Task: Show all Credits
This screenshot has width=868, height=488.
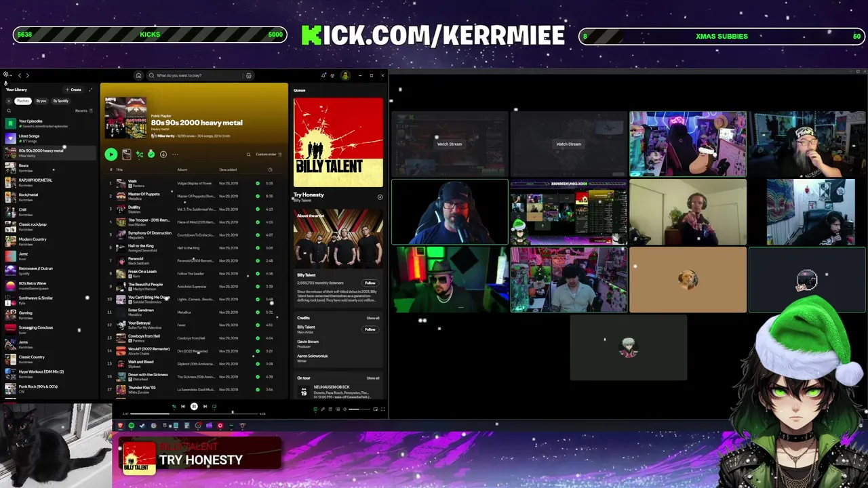Action: point(373,318)
